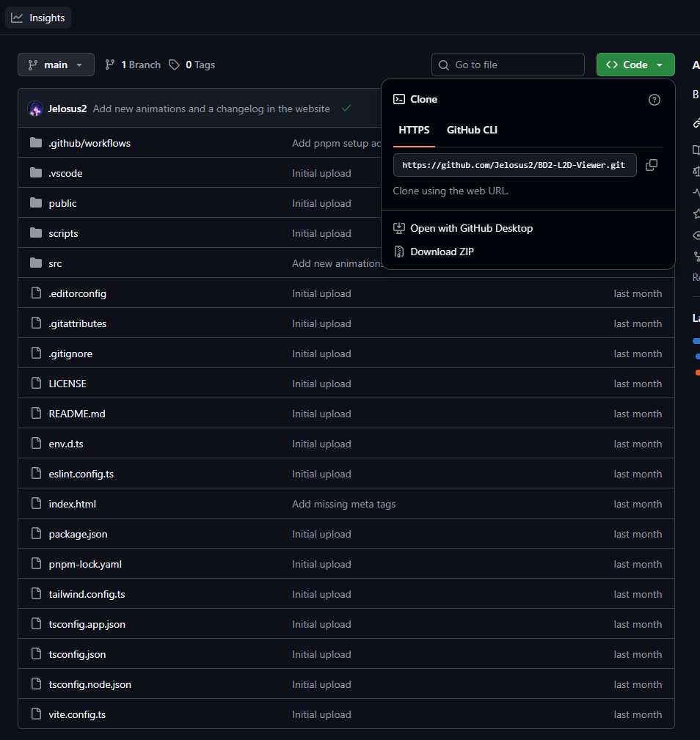Open the .gitattributes file
The image size is (700, 740).
[77, 323]
